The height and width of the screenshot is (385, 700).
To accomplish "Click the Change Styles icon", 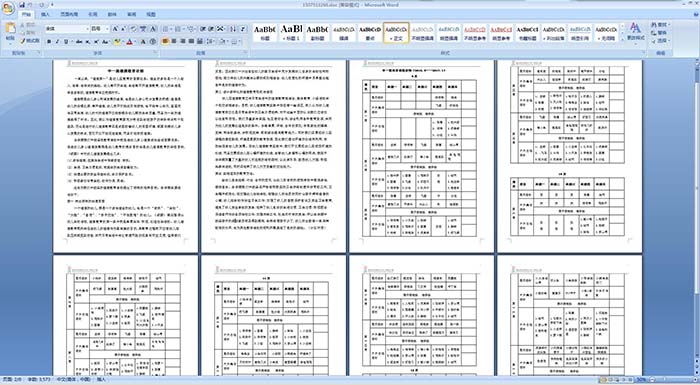I will tap(635, 32).
